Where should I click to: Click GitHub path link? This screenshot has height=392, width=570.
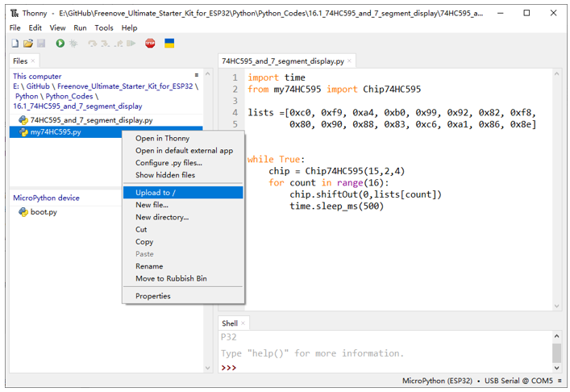pyautogui.click(x=38, y=86)
